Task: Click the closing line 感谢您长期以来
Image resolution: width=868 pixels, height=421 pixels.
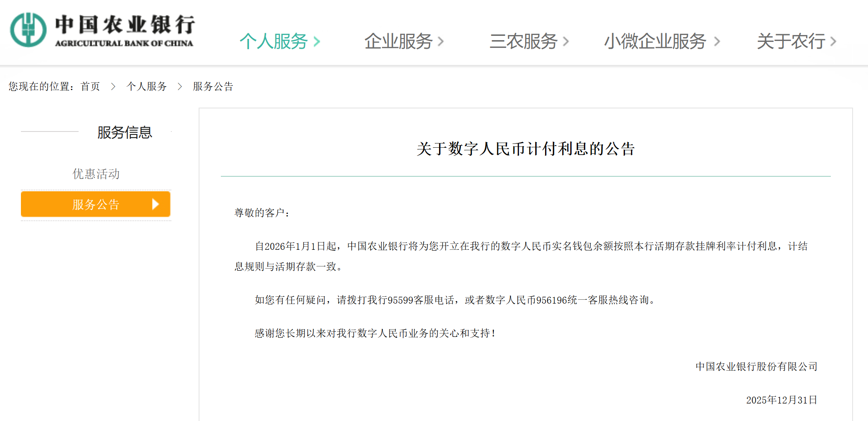Action: [x=375, y=333]
